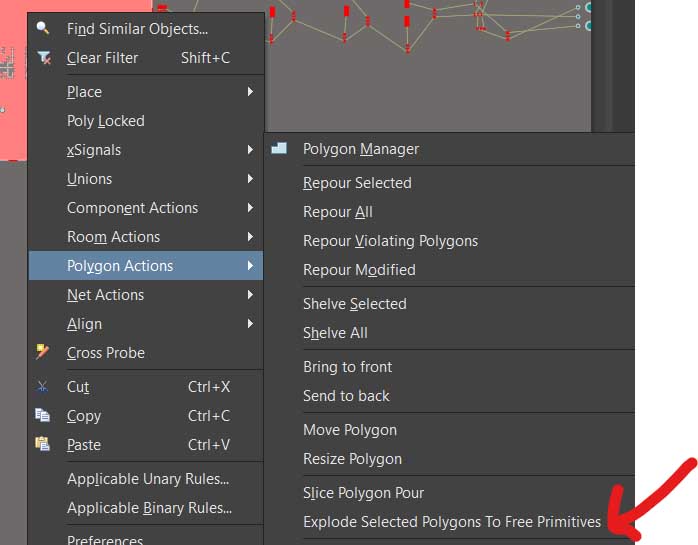
Task: Click the scissors Cut icon
Action: click(43, 386)
